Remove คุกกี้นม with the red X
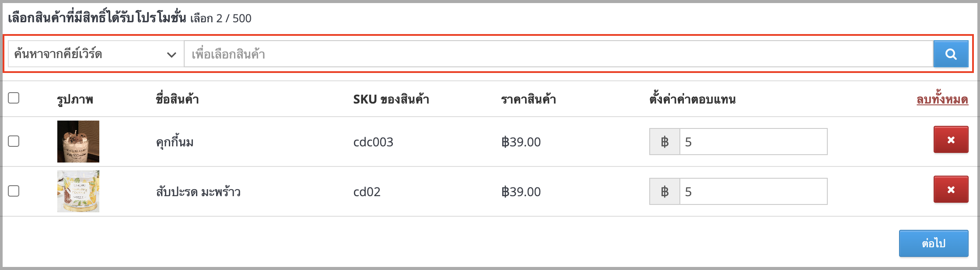The width and height of the screenshot is (980, 270). click(951, 140)
